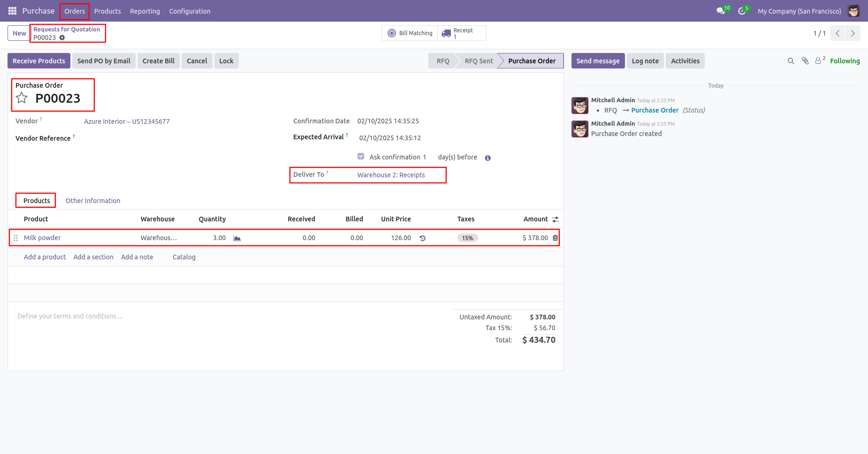Search chatter messages with magnifier icon
The image size is (868, 454).
[791, 61]
